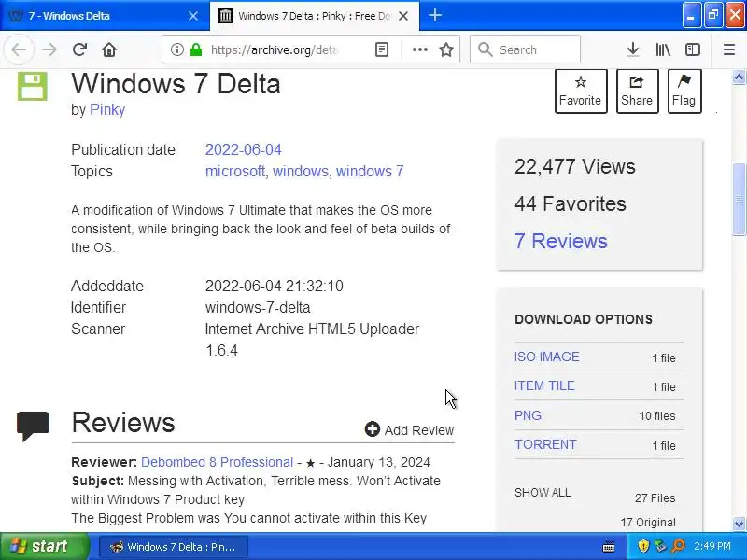This screenshot has width=747, height=560.
Task: Click the 'Windows 7 Delta' page title
Action: (x=176, y=84)
